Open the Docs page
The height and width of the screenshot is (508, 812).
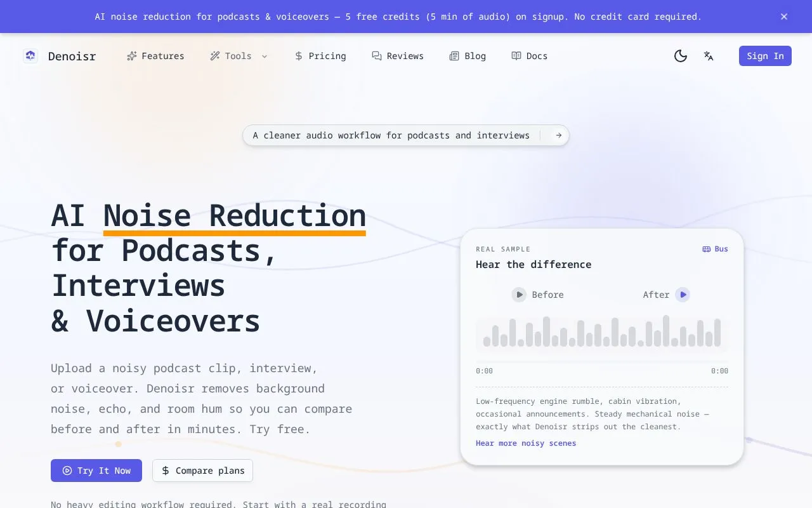coord(529,56)
